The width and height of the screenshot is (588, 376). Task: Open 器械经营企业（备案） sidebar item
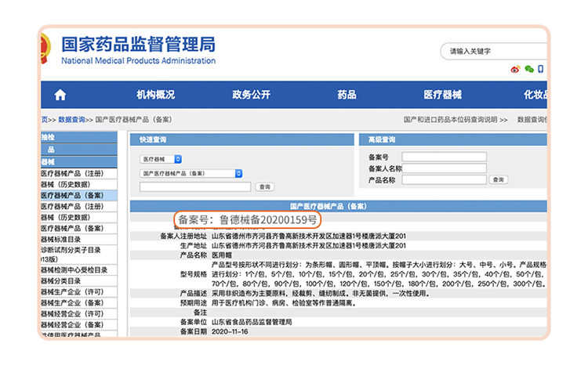(78, 325)
